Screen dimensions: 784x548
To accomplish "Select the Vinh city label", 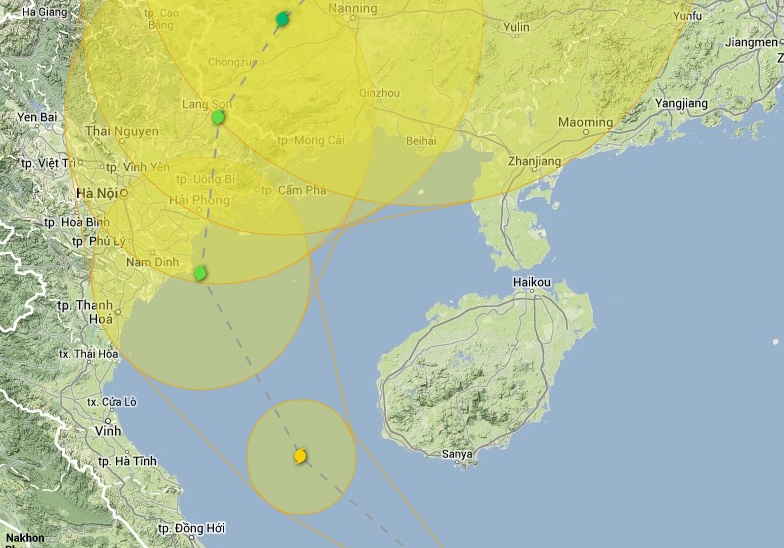I will point(107,430).
